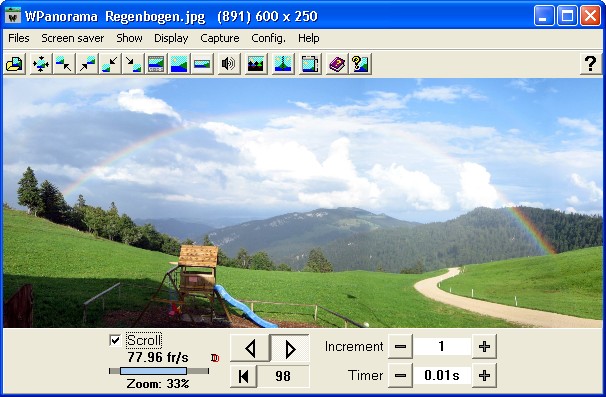
Task: Jump to start with the rewind button
Action: click(243, 376)
